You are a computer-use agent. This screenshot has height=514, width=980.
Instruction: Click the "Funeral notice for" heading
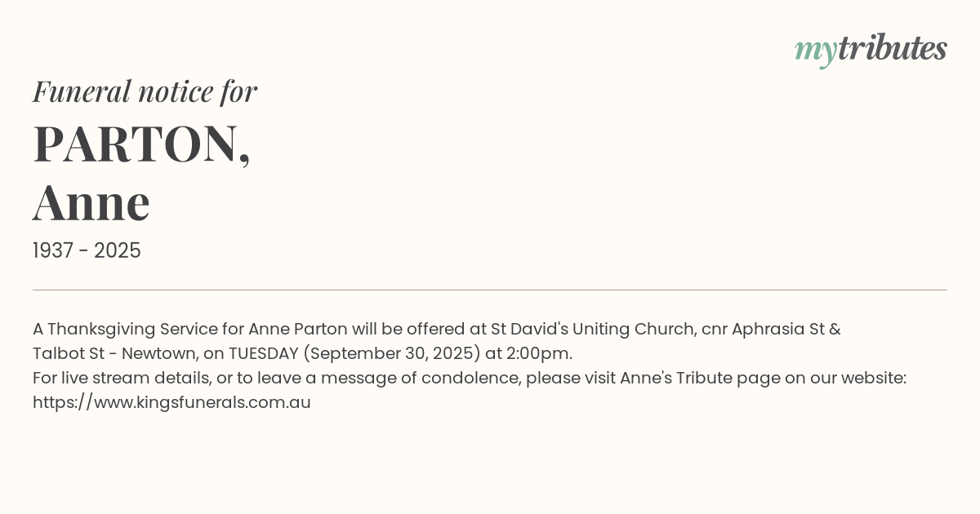coord(145,91)
